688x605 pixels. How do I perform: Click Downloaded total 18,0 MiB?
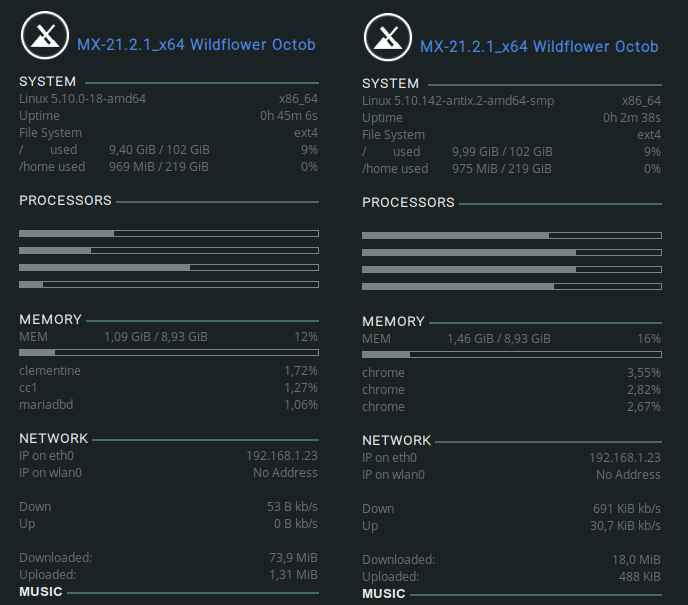coord(637,560)
